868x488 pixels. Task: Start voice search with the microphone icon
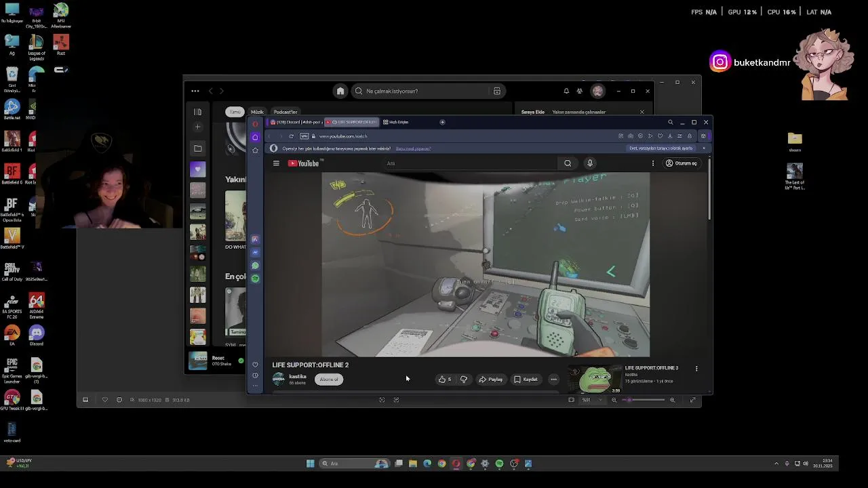(590, 163)
